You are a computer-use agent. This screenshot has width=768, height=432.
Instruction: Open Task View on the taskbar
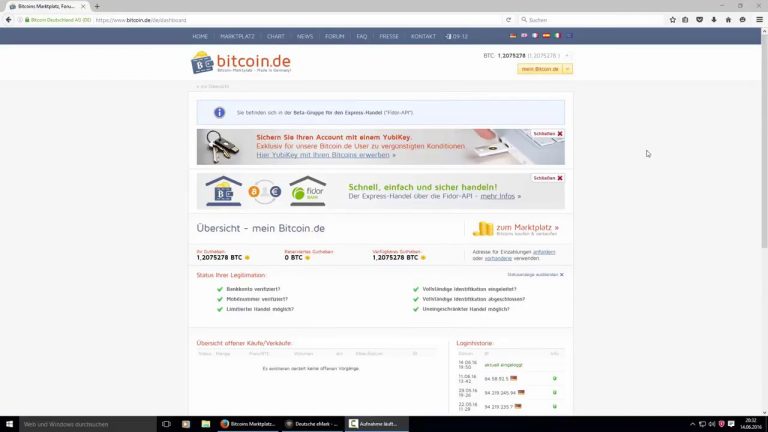[x=166, y=424]
